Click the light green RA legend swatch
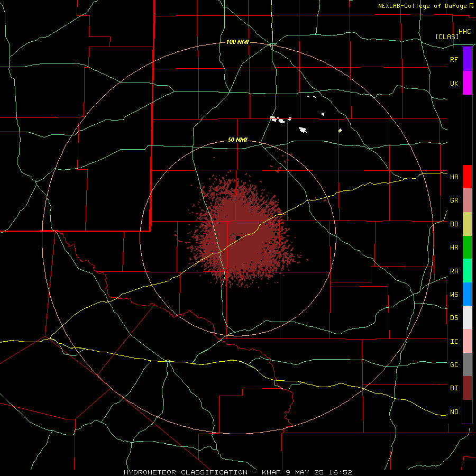The width and height of the screenshot is (476, 476). [467, 271]
